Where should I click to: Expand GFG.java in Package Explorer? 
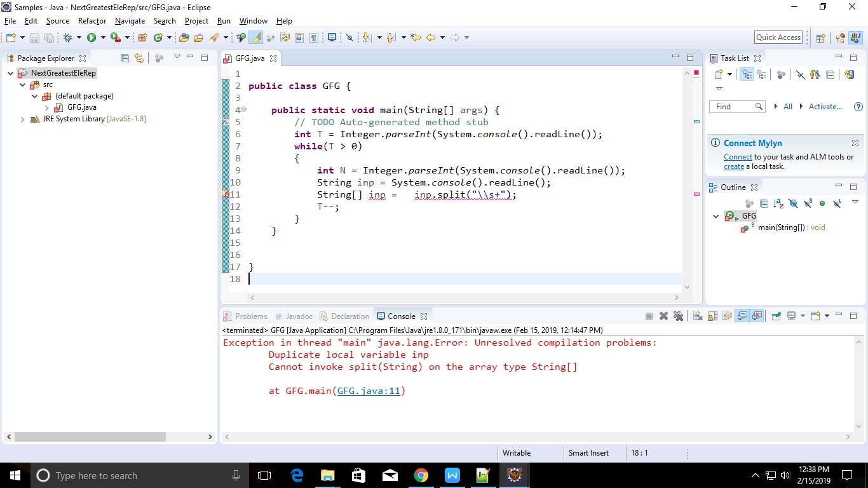click(46, 107)
